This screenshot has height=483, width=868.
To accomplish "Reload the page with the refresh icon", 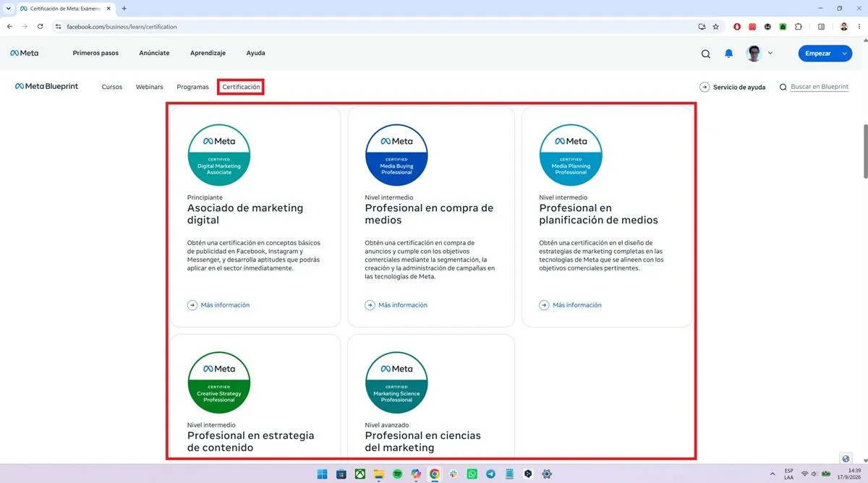I will pos(41,27).
